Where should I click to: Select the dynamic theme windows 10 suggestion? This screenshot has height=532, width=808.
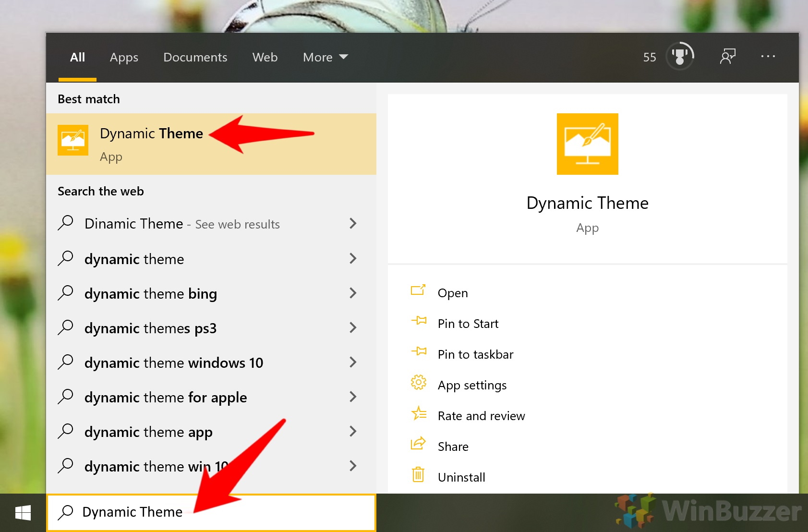point(211,362)
